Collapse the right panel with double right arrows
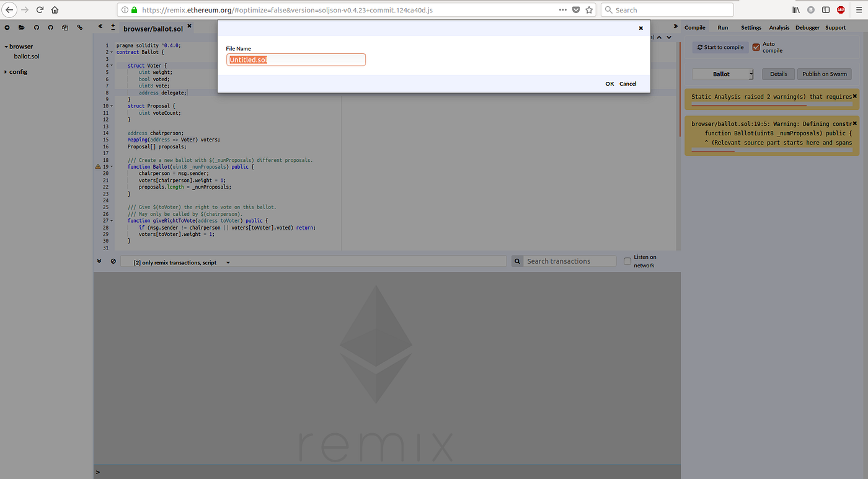 click(x=676, y=27)
